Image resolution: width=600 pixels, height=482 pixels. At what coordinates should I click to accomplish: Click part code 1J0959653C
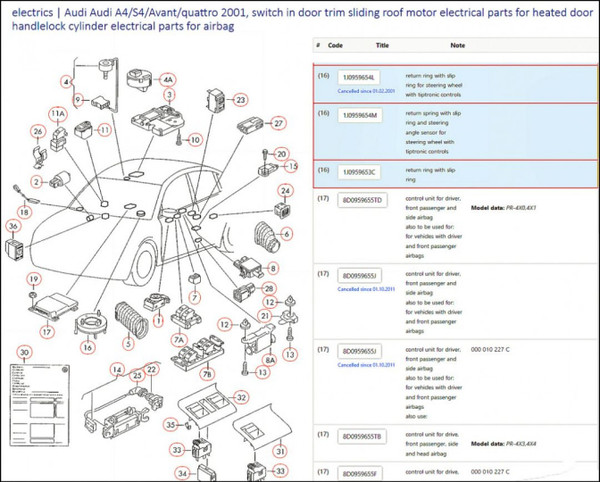point(359,172)
